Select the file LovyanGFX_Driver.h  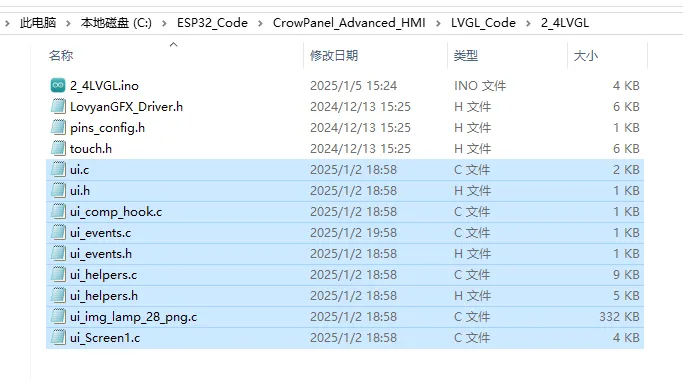pos(126,107)
